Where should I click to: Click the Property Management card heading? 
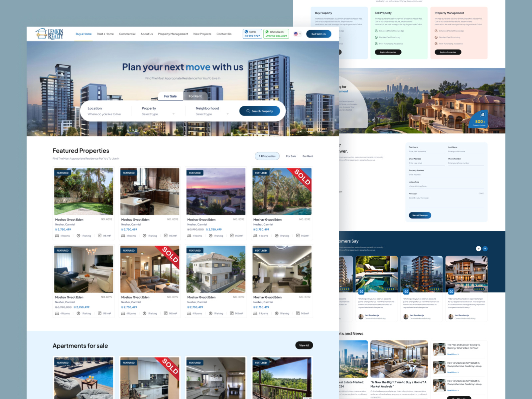click(x=449, y=13)
